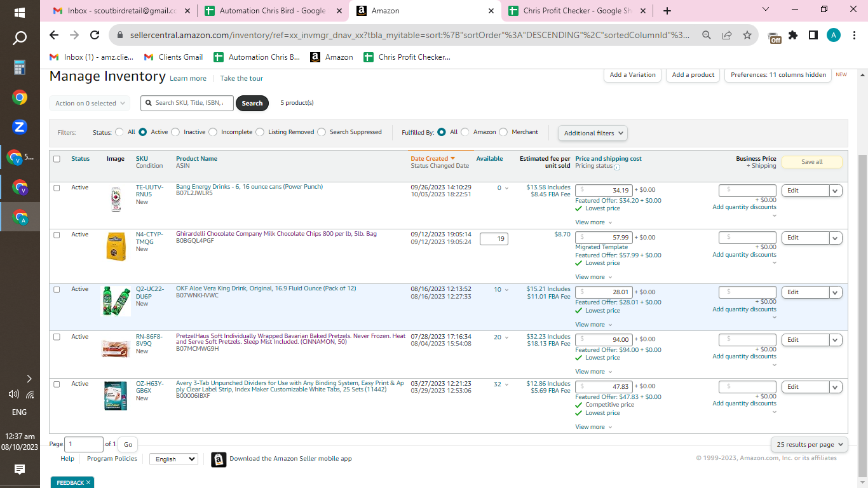The width and height of the screenshot is (868, 488).
Task: Click the Save all button
Action: coord(811,162)
